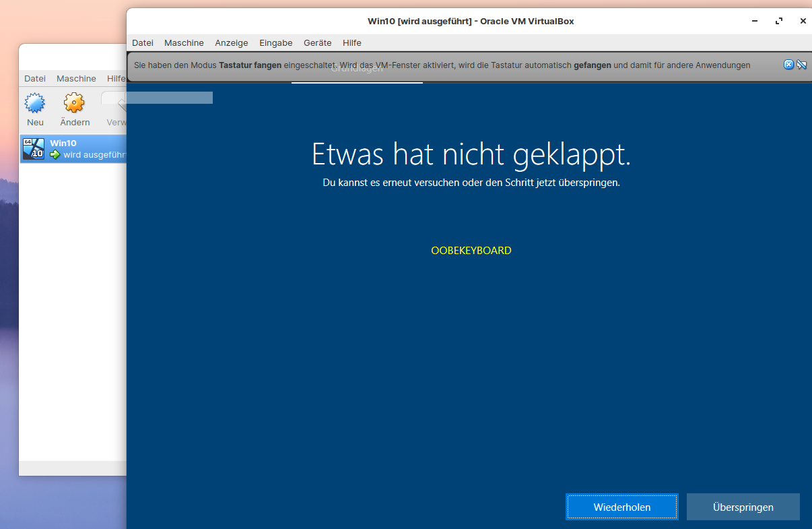
Task: Click the Ändern gear icon
Action: tap(74, 103)
